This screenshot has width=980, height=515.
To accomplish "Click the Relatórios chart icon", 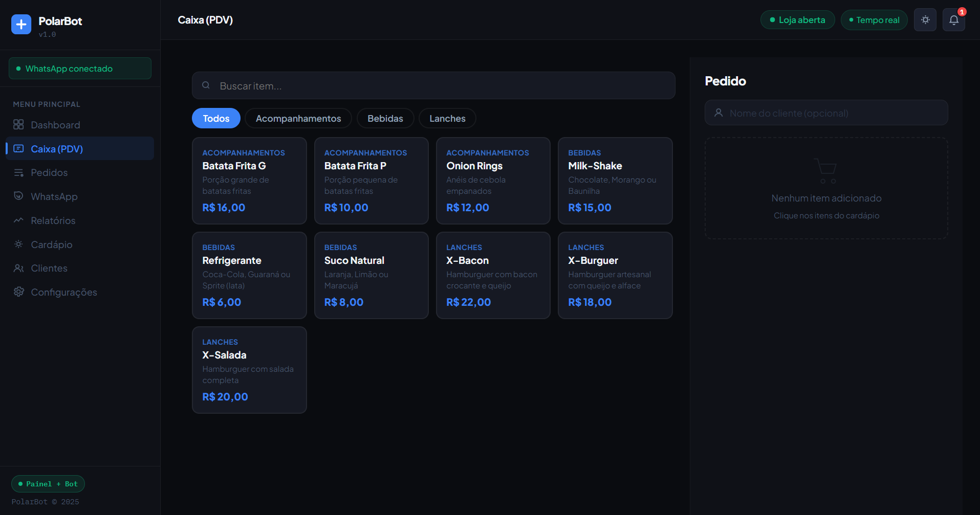I will pyautogui.click(x=18, y=220).
